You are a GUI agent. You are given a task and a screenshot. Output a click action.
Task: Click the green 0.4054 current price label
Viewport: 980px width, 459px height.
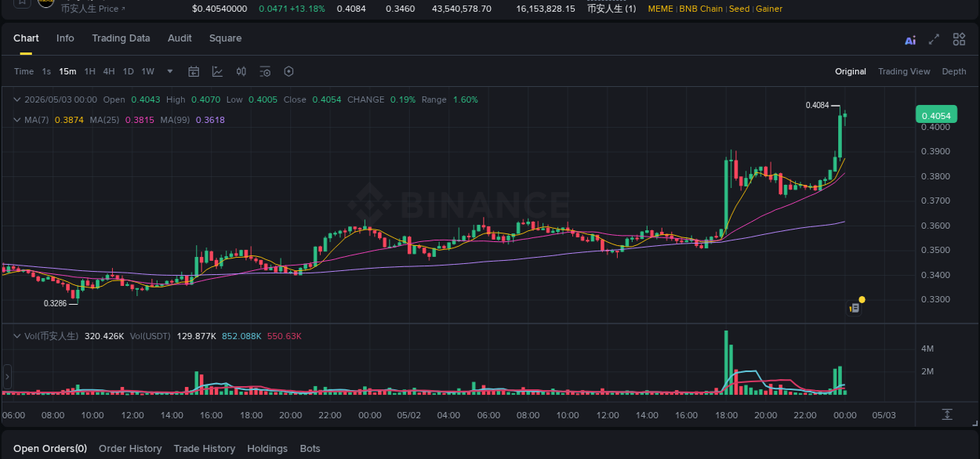click(x=936, y=116)
